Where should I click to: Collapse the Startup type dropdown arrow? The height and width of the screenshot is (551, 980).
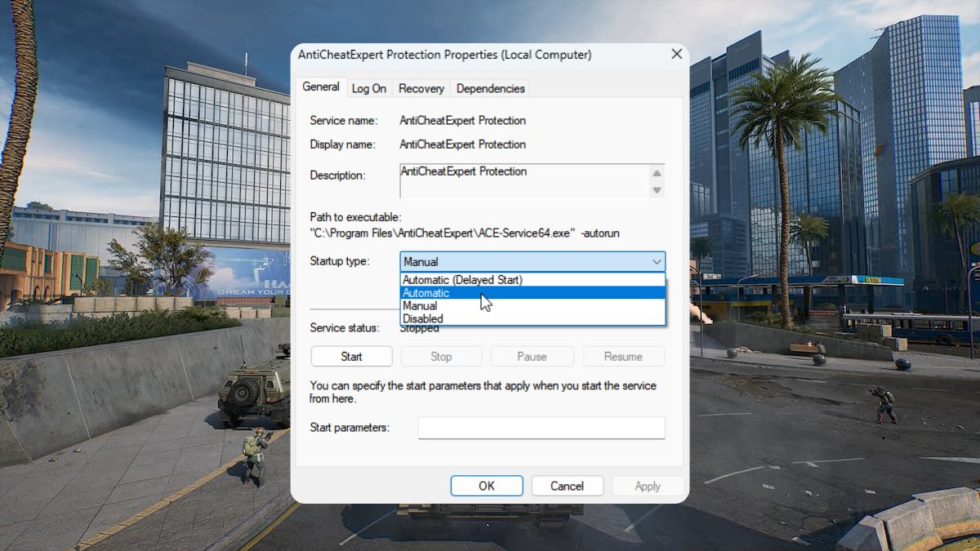coord(656,261)
